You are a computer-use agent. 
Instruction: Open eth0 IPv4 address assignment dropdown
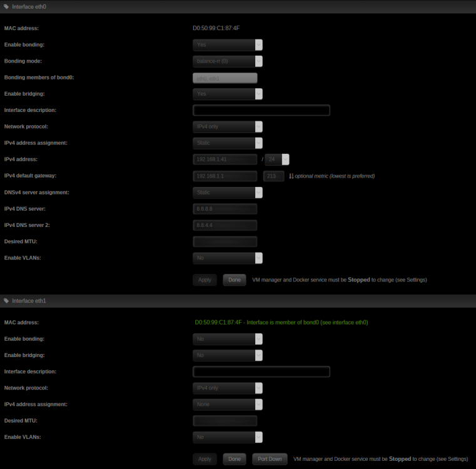click(x=228, y=143)
